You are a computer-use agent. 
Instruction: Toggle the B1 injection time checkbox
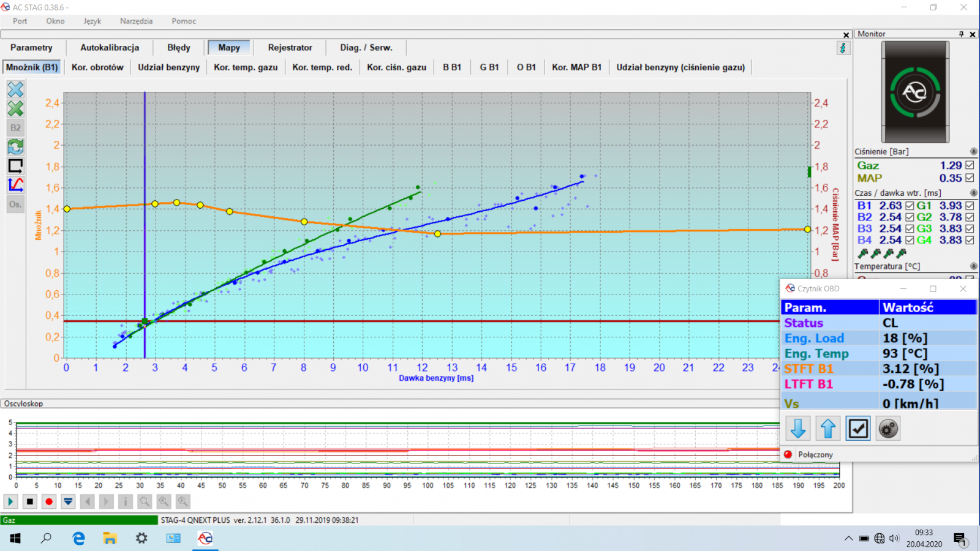(910, 206)
